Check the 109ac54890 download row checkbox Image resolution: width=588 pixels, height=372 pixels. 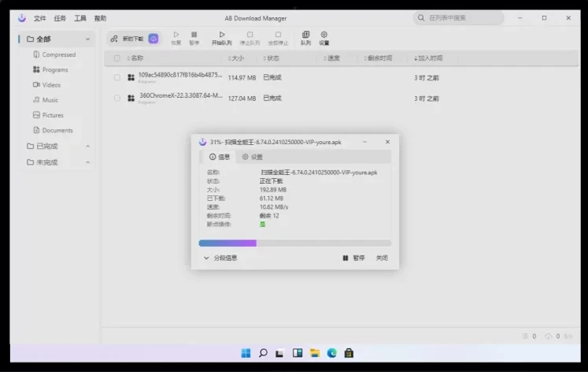pyautogui.click(x=117, y=77)
